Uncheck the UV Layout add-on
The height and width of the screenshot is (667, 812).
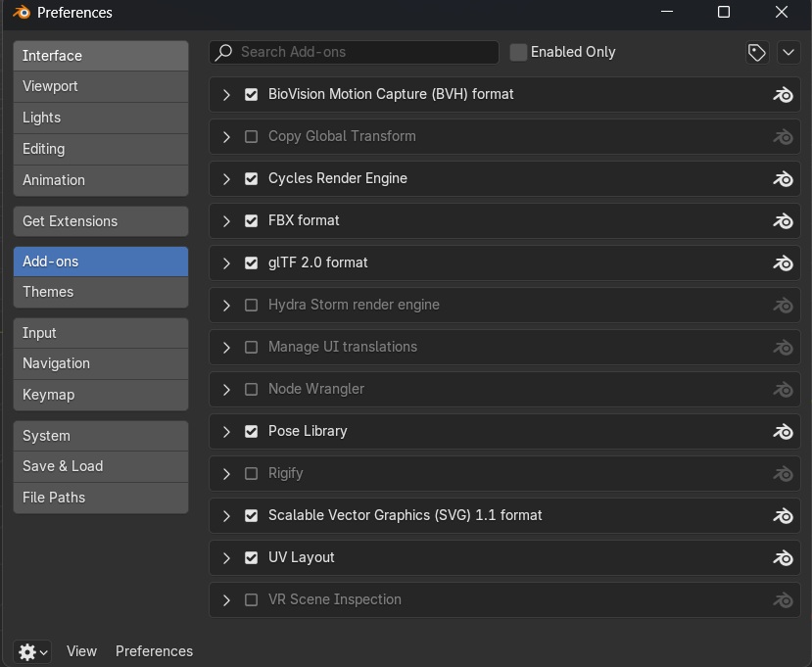pos(251,557)
